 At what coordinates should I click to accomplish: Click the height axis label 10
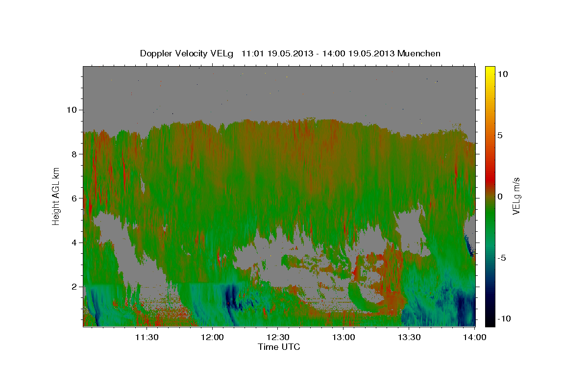[73, 110]
